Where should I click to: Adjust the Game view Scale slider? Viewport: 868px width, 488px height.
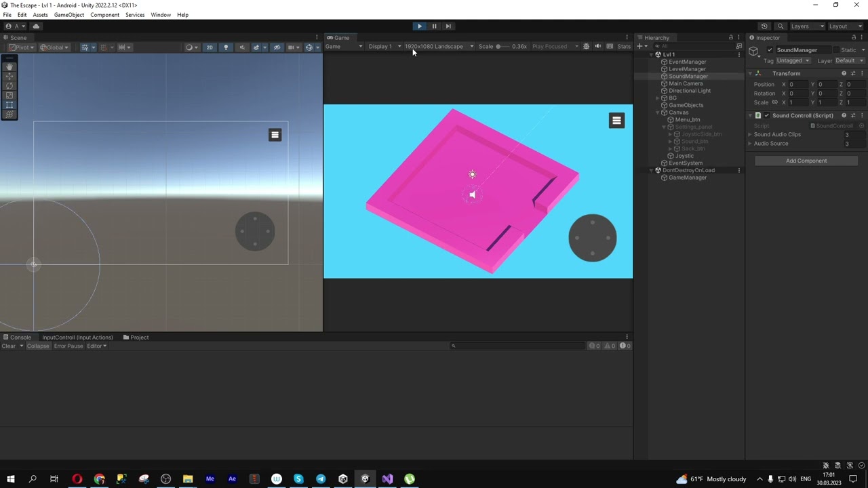[502, 47]
